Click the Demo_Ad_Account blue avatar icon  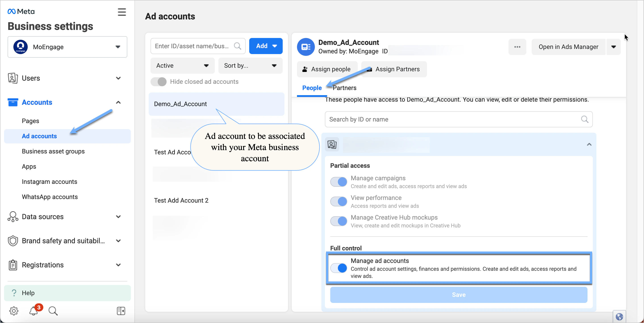tap(305, 47)
